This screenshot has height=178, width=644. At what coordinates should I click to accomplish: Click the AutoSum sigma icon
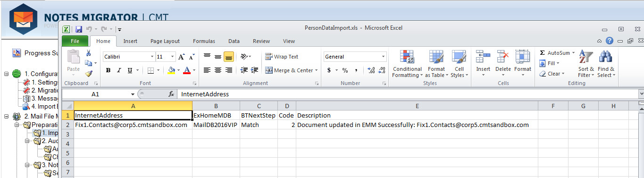542,53
